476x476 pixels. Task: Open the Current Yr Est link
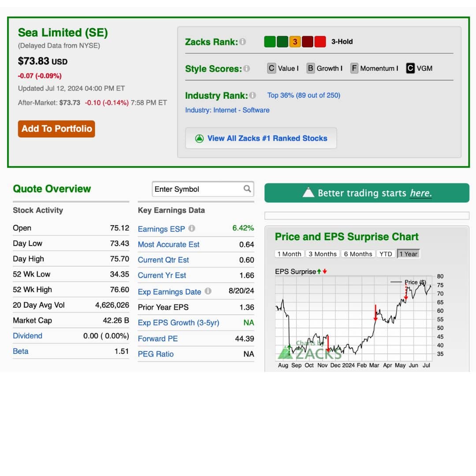(x=162, y=275)
